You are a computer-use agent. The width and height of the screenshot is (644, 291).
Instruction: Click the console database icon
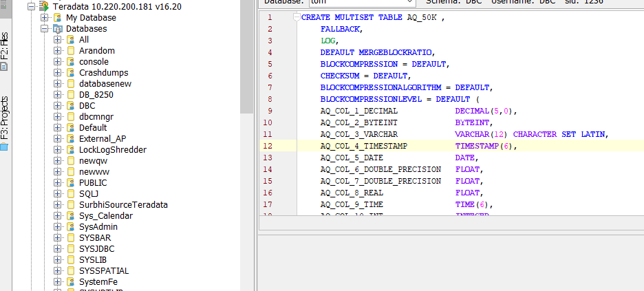tap(70, 62)
